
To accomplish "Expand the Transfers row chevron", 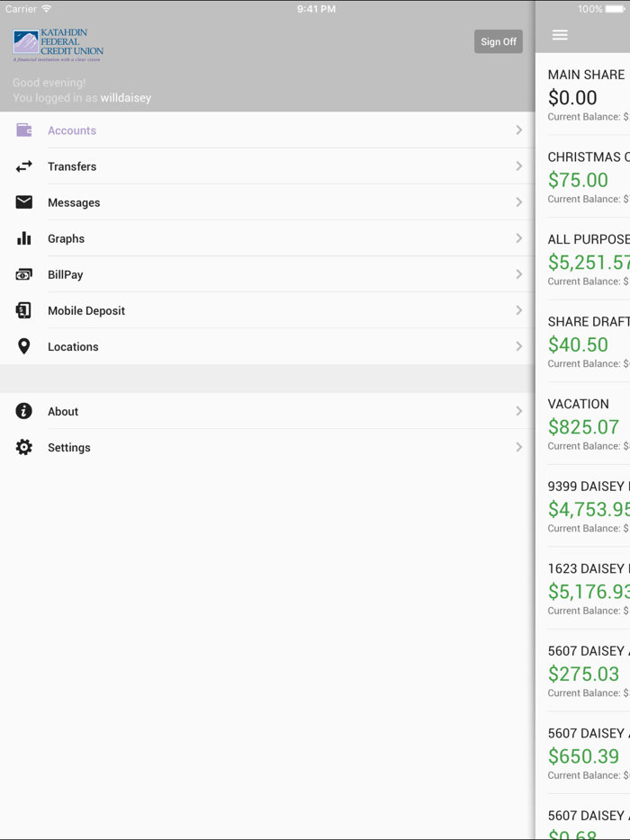I will (x=519, y=166).
